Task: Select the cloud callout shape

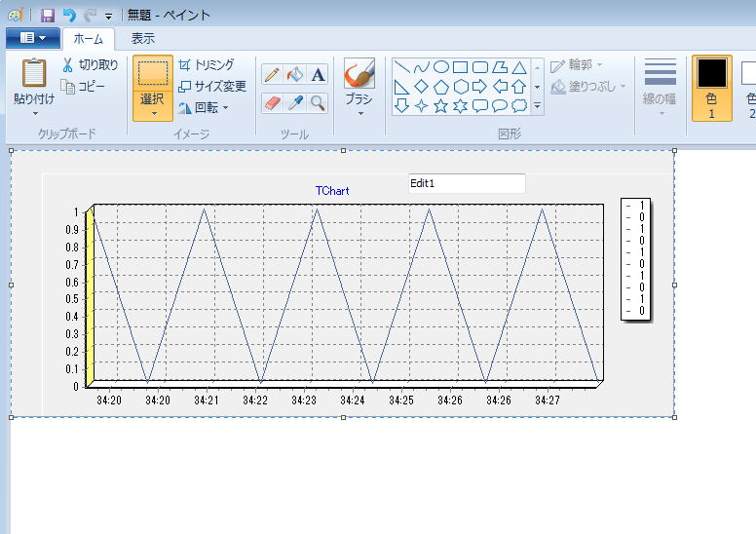Action: click(x=519, y=105)
